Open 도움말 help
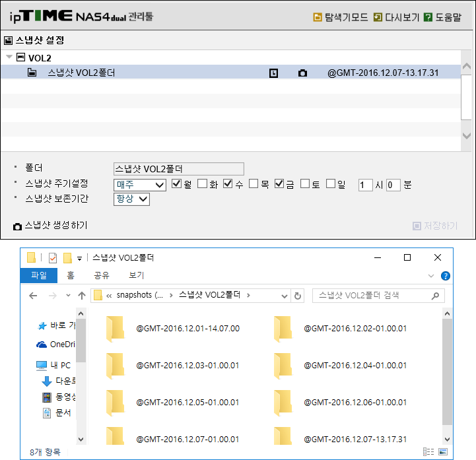476x460 pixels. pos(442,17)
